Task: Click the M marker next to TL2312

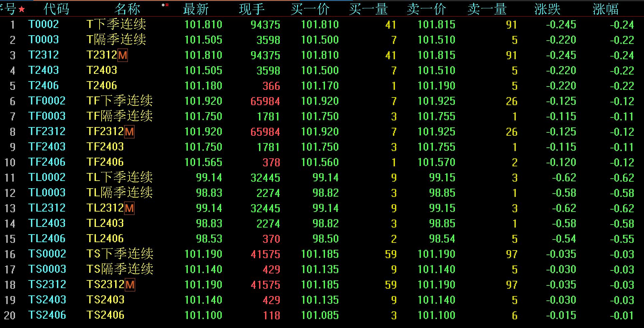Action: click(x=129, y=209)
